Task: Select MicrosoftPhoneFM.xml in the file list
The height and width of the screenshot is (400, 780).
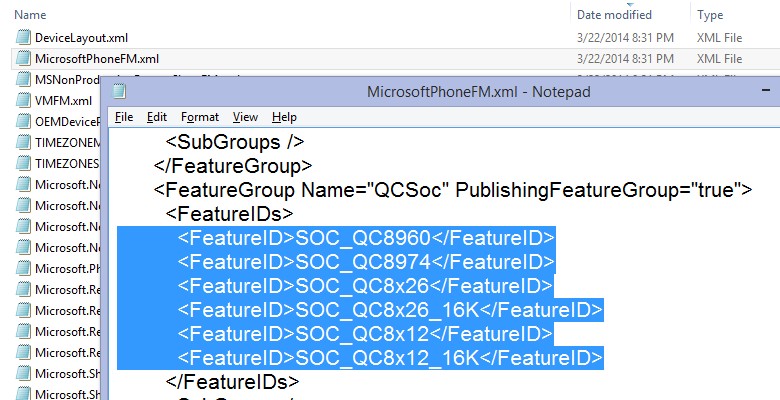Action: (x=97, y=59)
